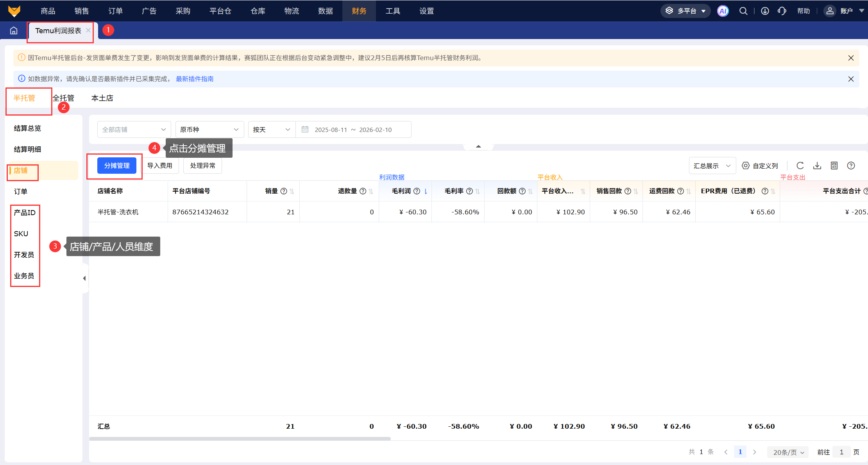The height and width of the screenshot is (465, 868).
Task: Open the AI assistant icon
Action: point(723,11)
